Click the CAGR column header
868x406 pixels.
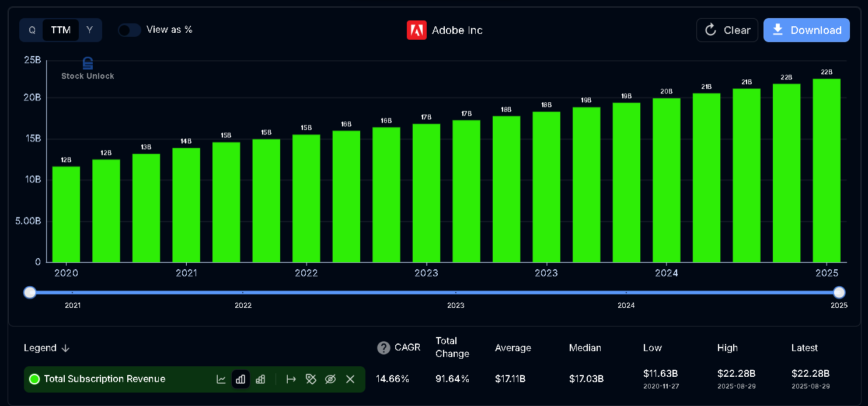click(407, 348)
